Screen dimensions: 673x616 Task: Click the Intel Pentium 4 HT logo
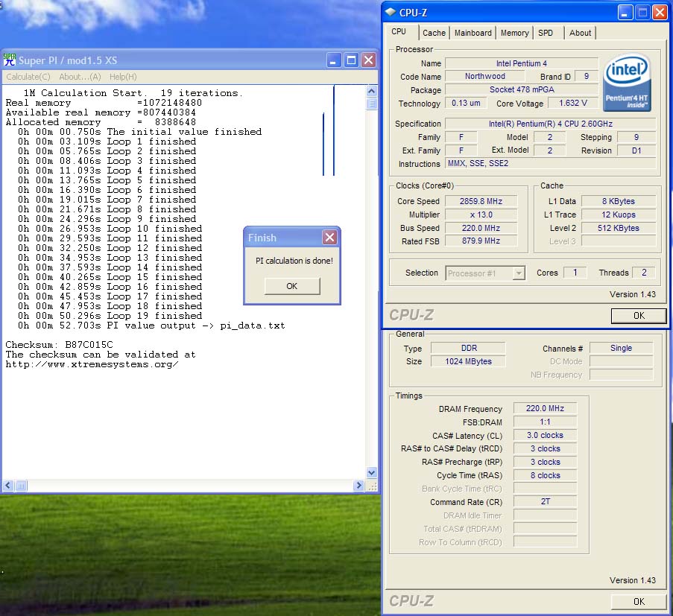point(627,82)
